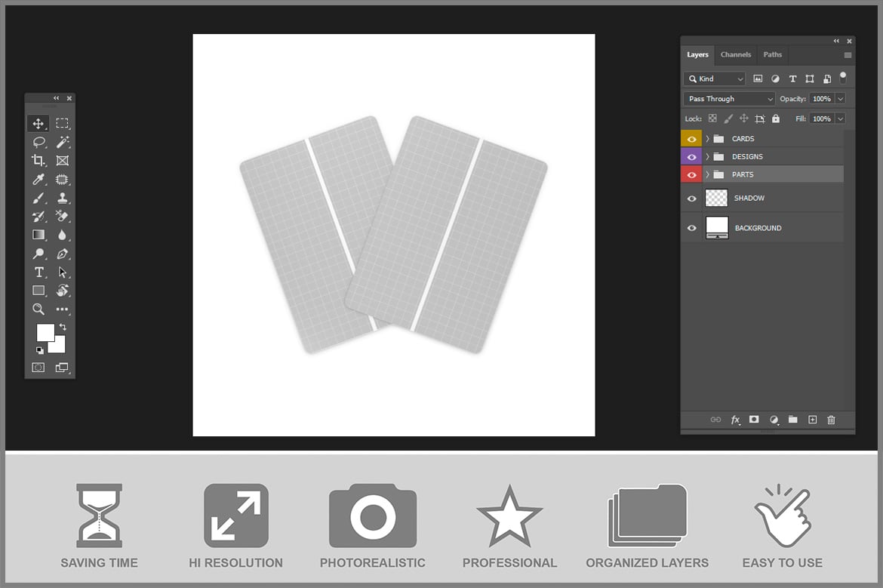Delete layer trash button
The height and width of the screenshot is (588, 883).
831,420
